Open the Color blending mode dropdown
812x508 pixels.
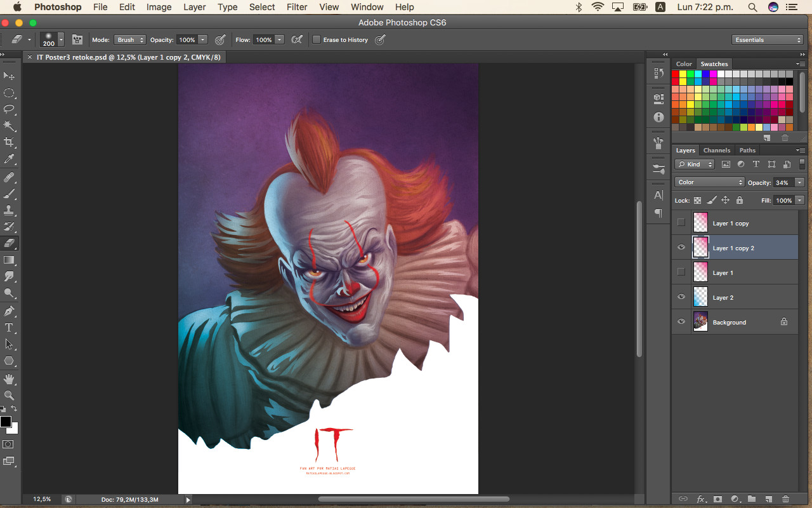tap(709, 182)
